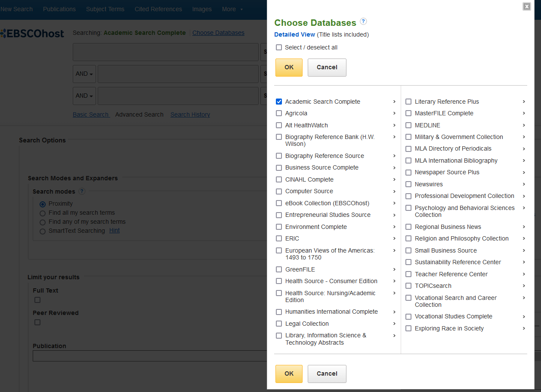
Task: Show details arrow for MEDLINE
Action: [x=524, y=125]
